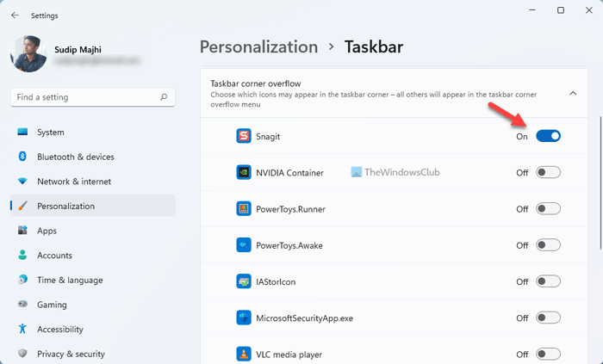Screen dimensions: 603x364
Task: Click the MicrosoftSecurityApp.exe icon
Action: (x=244, y=318)
